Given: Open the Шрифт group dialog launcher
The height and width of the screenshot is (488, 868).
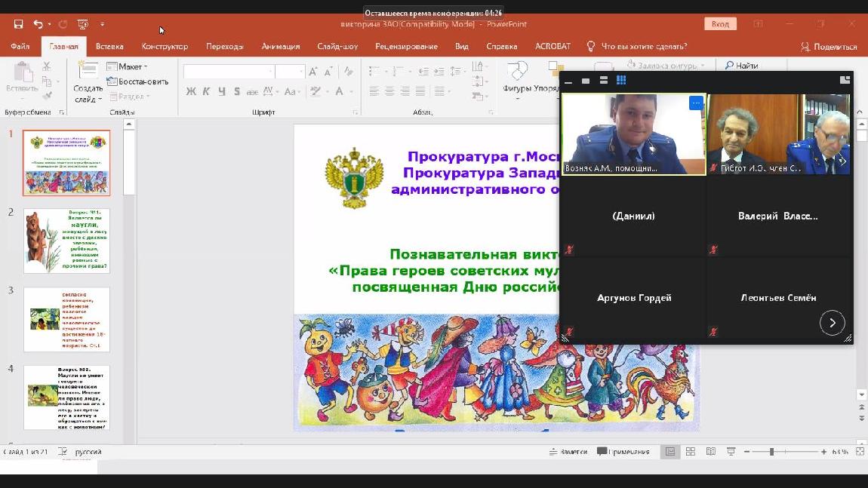Looking at the screenshot, I should coord(355,112).
